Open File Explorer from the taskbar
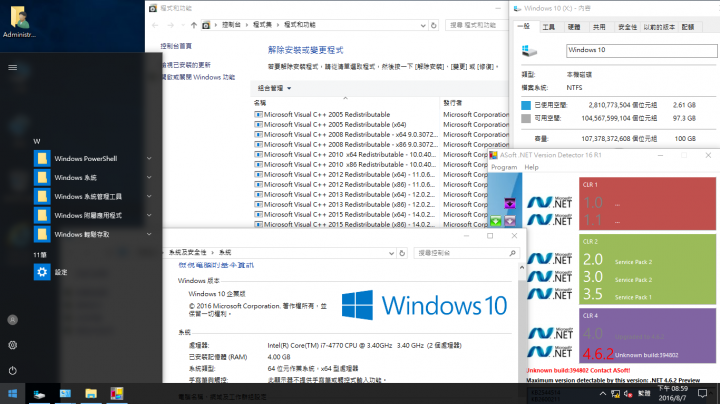 [x=91, y=393]
